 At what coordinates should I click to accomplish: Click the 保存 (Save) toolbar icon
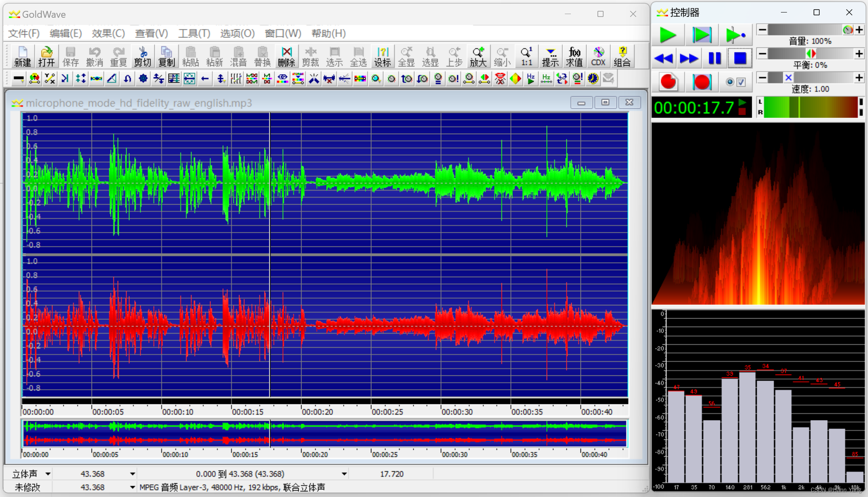click(x=71, y=56)
